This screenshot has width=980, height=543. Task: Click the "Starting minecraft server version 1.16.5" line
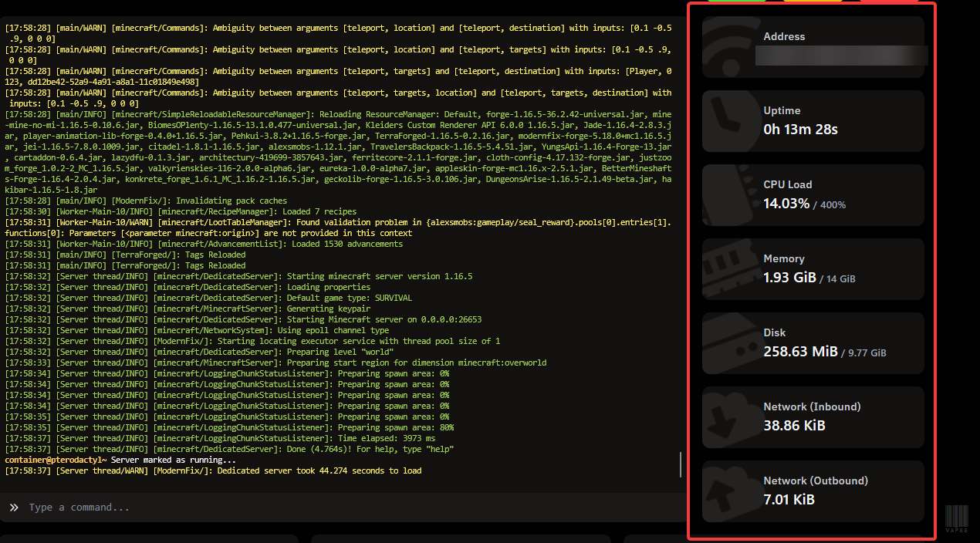click(x=238, y=276)
